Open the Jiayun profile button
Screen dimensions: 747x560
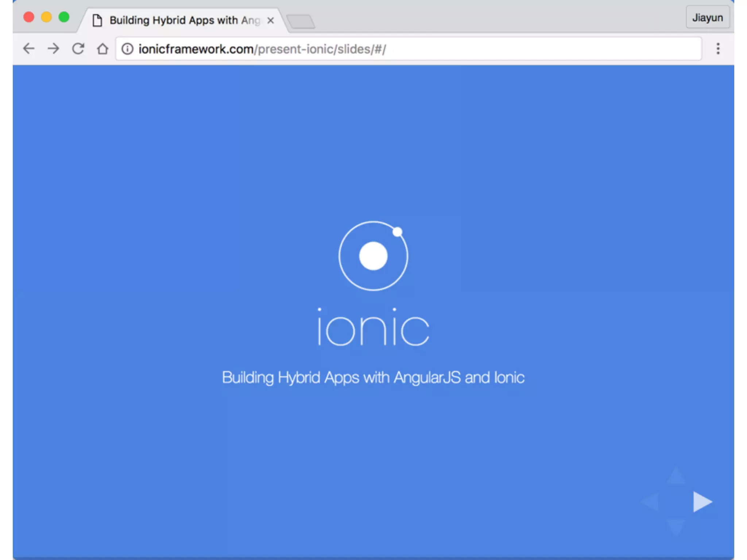[x=707, y=17]
